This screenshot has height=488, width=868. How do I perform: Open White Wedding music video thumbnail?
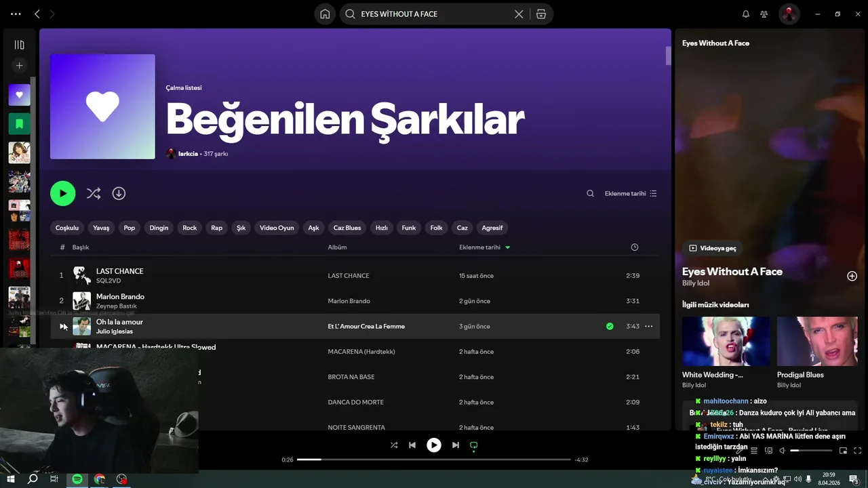point(726,342)
